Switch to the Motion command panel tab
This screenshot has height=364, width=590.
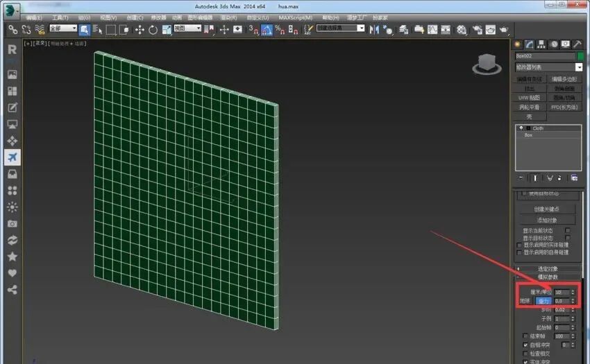tap(553, 44)
